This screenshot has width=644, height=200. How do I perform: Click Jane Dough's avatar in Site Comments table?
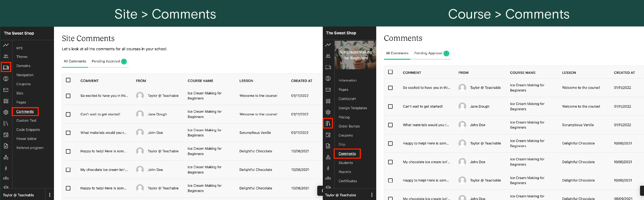pyautogui.click(x=140, y=114)
